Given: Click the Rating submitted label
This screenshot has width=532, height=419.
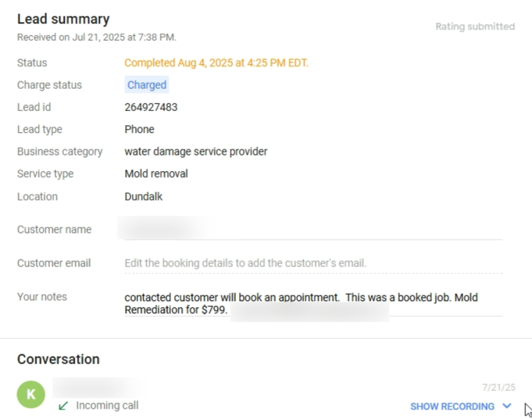Looking at the screenshot, I should [475, 26].
